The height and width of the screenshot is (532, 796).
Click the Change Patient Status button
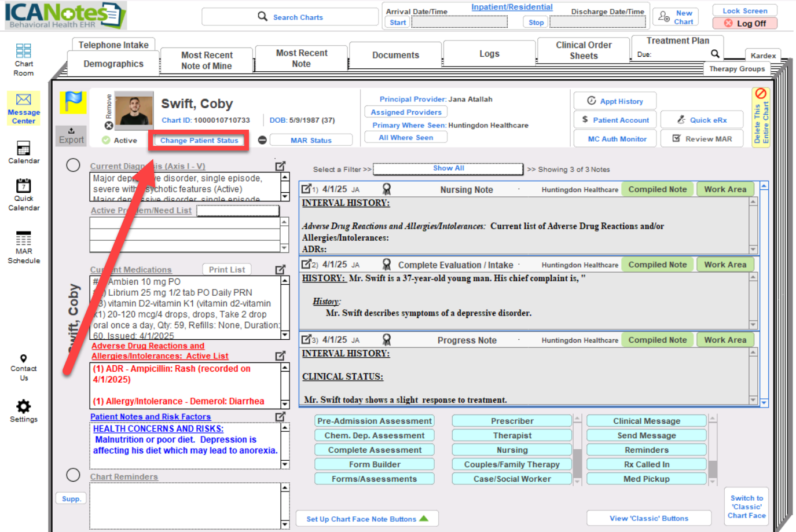click(199, 140)
